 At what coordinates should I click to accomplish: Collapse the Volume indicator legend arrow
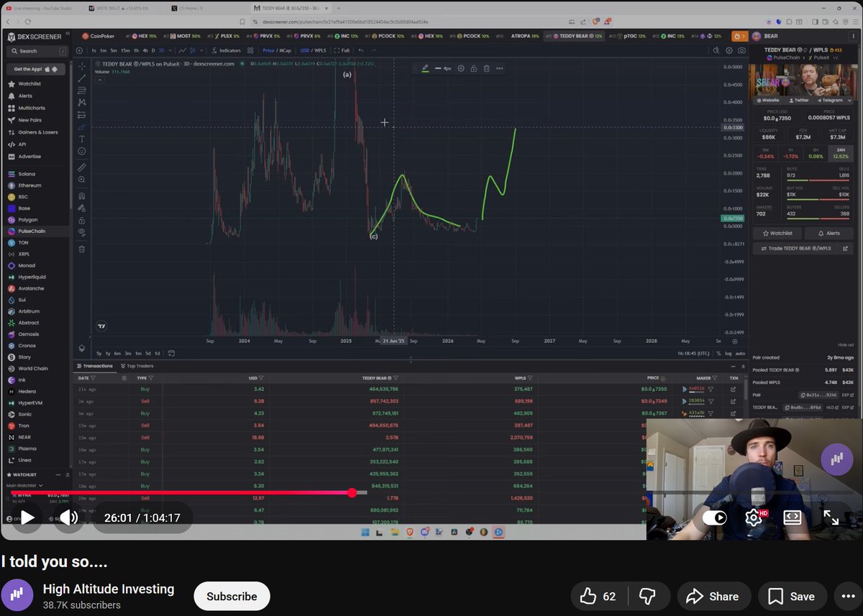100,79
